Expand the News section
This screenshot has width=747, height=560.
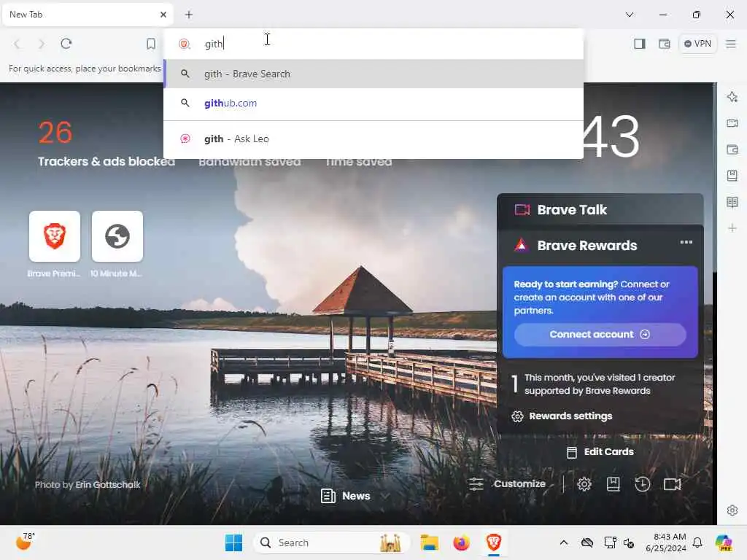355,496
